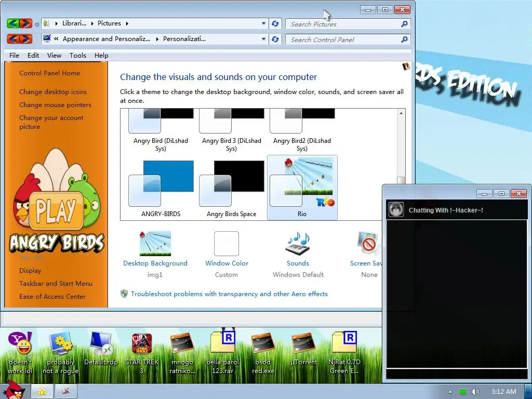Expand arrow after 'Appearance and Personaliz...'
The image size is (532, 399).
click(157, 39)
